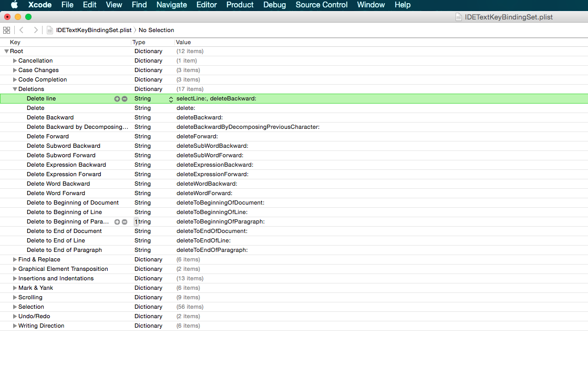Select the Delete Backward key row
Viewport: 588px width, 365px height.
50,117
